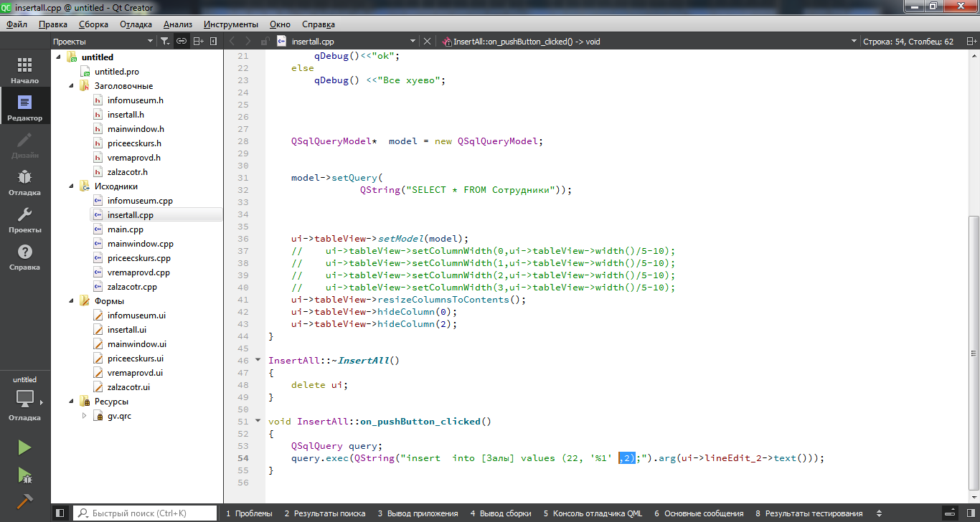Show the Результаты тестирования pane

point(809,513)
